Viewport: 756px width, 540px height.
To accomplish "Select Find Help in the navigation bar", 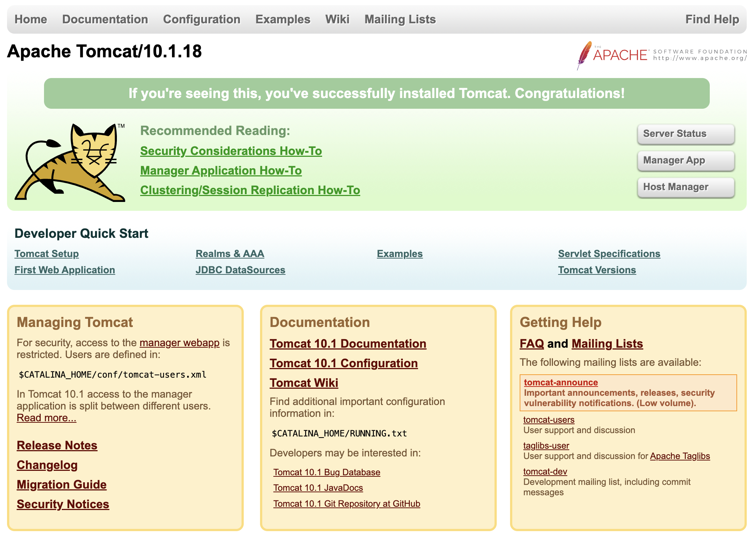I will click(x=712, y=19).
